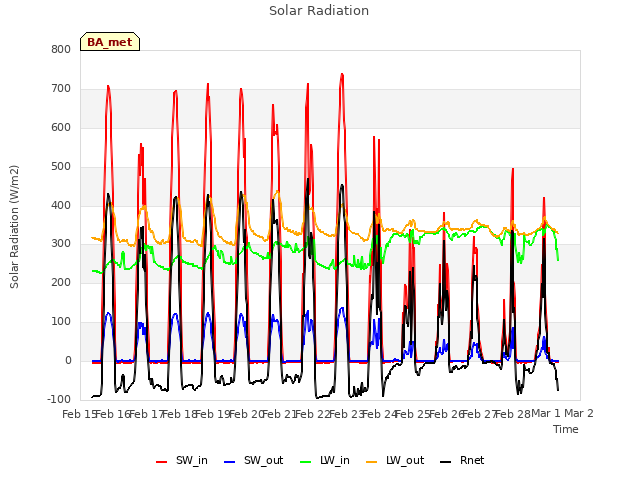Click the green LW_in legend swatch

[306, 462]
